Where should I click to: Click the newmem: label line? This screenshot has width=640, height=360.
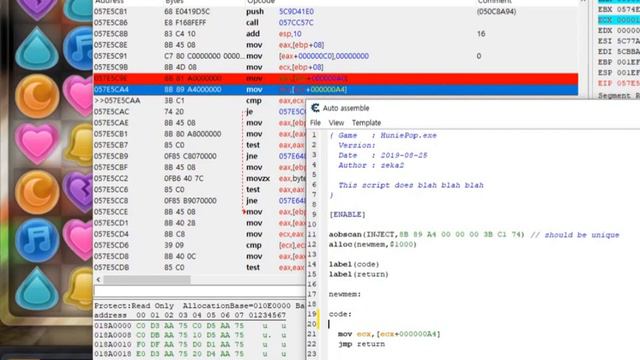pyautogui.click(x=345, y=294)
